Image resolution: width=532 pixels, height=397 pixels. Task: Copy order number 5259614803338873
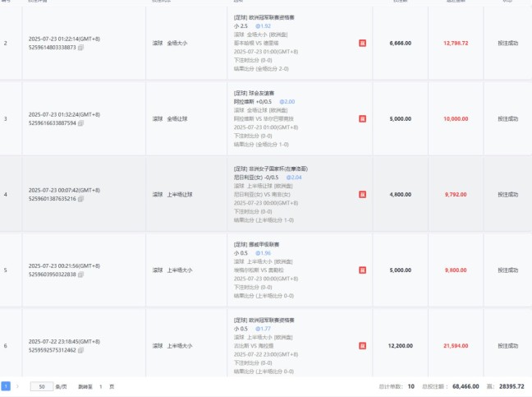(81, 48)
